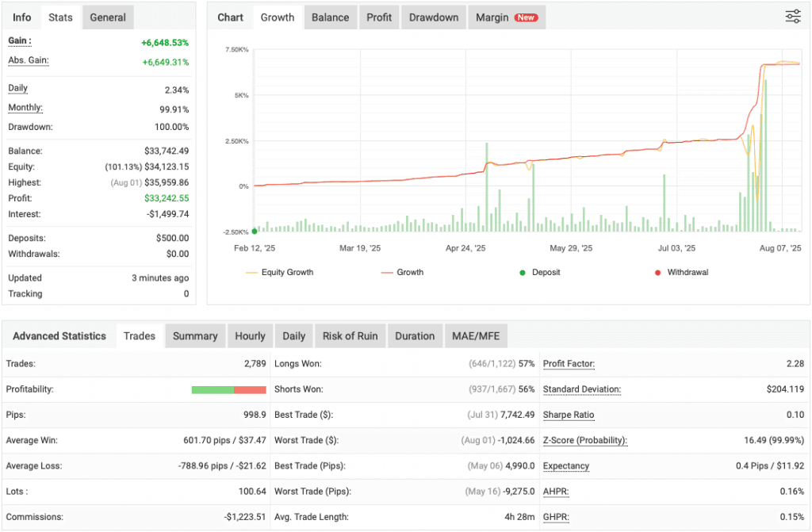This screenshot has height=532, width=812.
Task: Open the Drawdown chart tab
Action: 433,17
